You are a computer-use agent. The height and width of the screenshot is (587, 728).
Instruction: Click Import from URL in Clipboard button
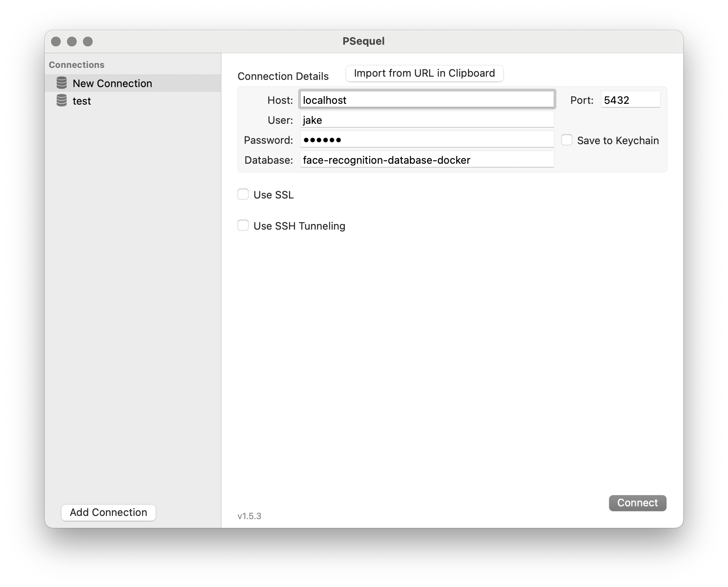point(424,73)
